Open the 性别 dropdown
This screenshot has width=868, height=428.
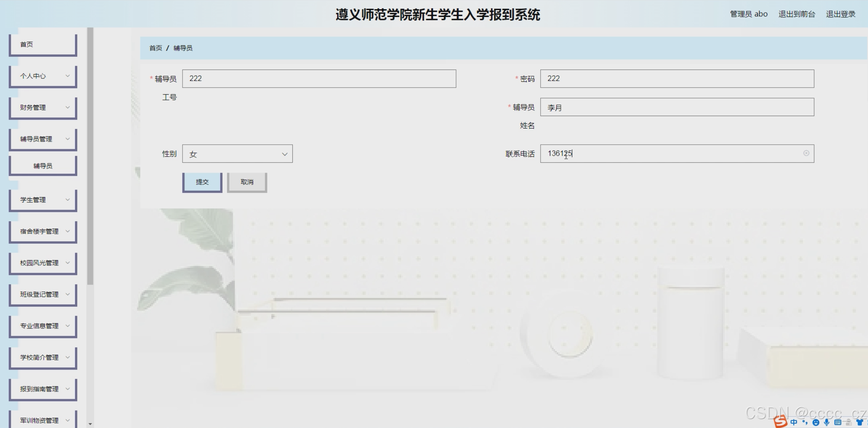237,154
